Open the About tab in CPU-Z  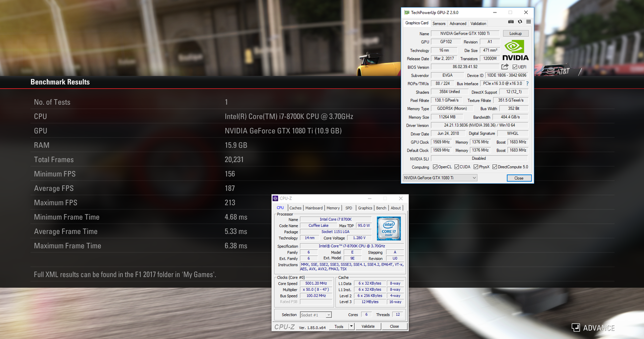tap(396, 208)
